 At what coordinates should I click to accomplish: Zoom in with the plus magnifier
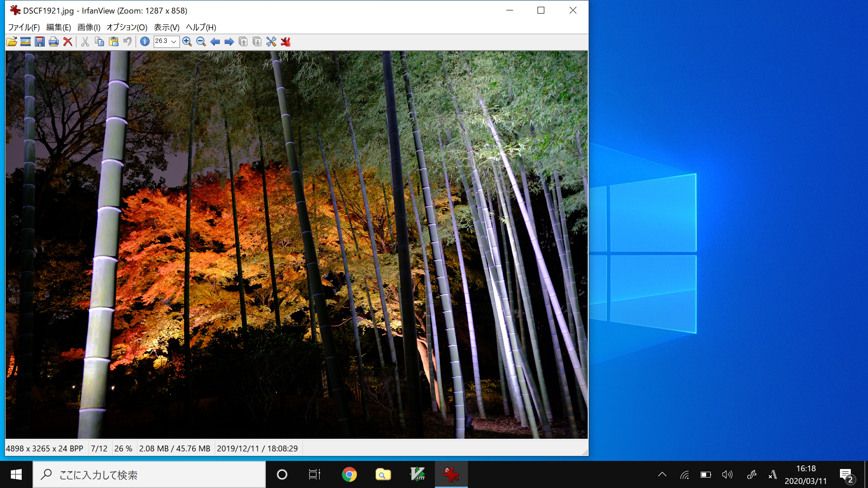coord(187,42)
